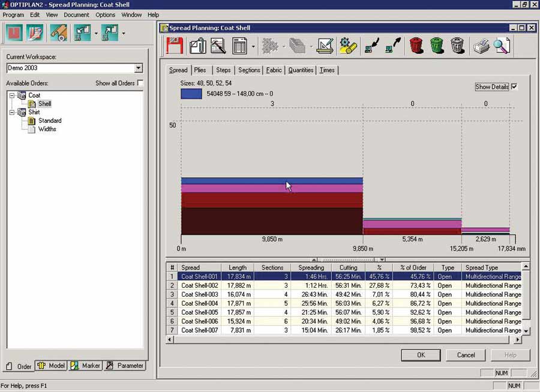Click the splitter collapse-up arrow above table
540x392 pixels.
(x=314, y=260)
